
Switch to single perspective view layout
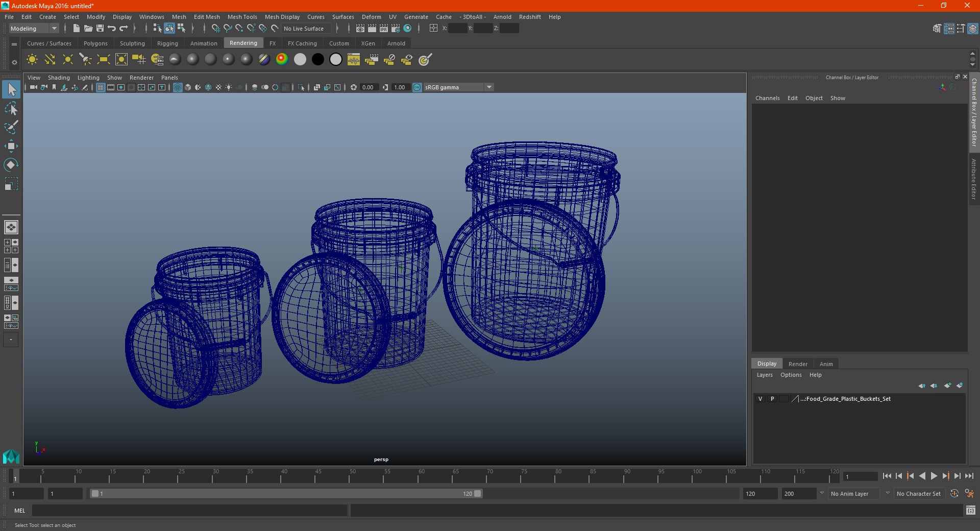[11, 227]
